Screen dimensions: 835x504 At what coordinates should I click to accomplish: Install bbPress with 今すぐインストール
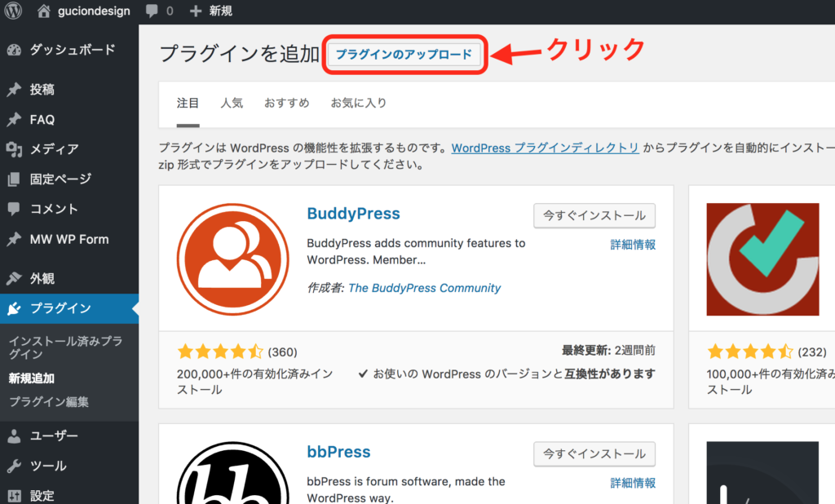tap(594, 453)
